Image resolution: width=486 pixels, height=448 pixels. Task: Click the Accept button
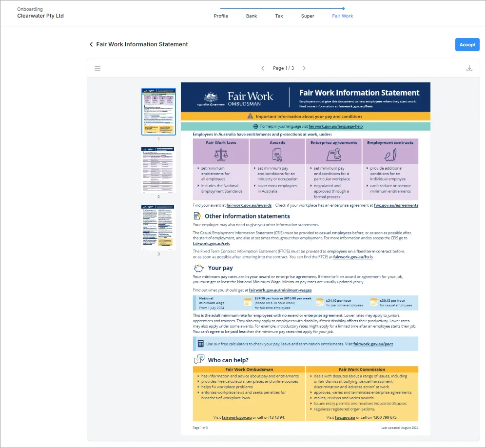pos(467,45)
